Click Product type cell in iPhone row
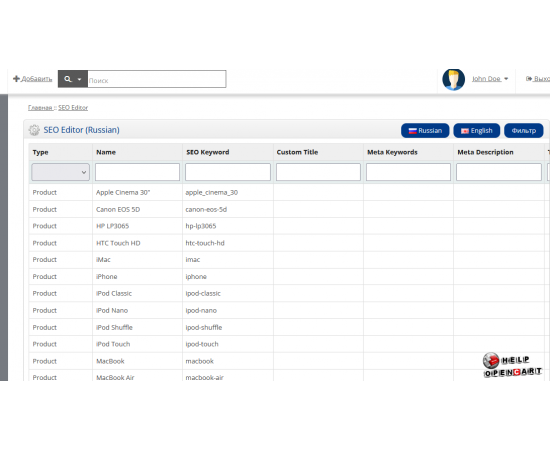The image size is (550, 450). pyautogui.click(x=61, y=277)
